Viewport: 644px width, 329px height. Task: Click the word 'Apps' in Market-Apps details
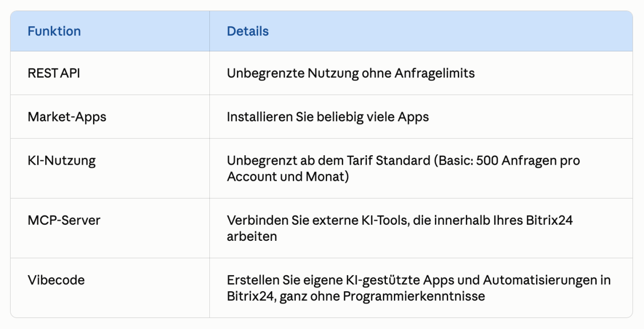click(x=414, y=117)
